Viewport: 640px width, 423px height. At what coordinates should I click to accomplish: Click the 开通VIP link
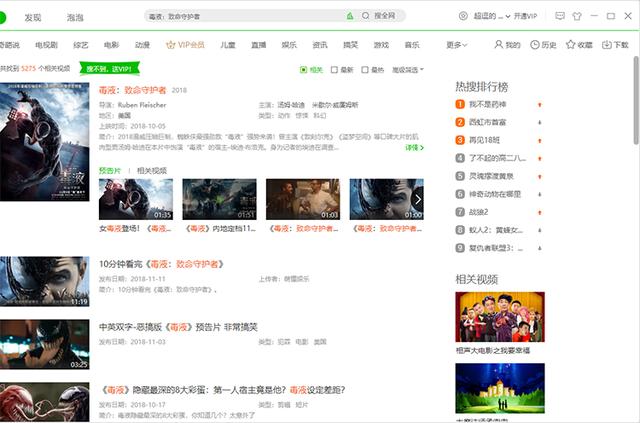(x=525, y=16)
